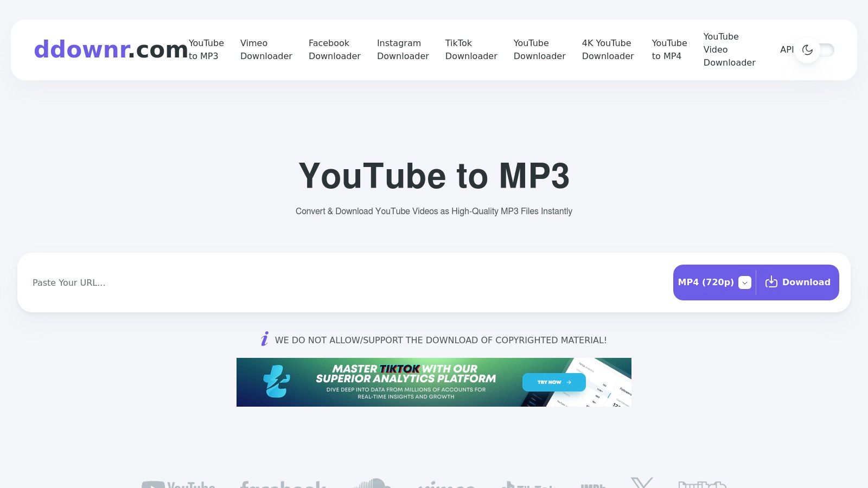The height and width of the screenshot is (488, 868).
Task: Click the X logo in supported sites
Action: [642, 483]
